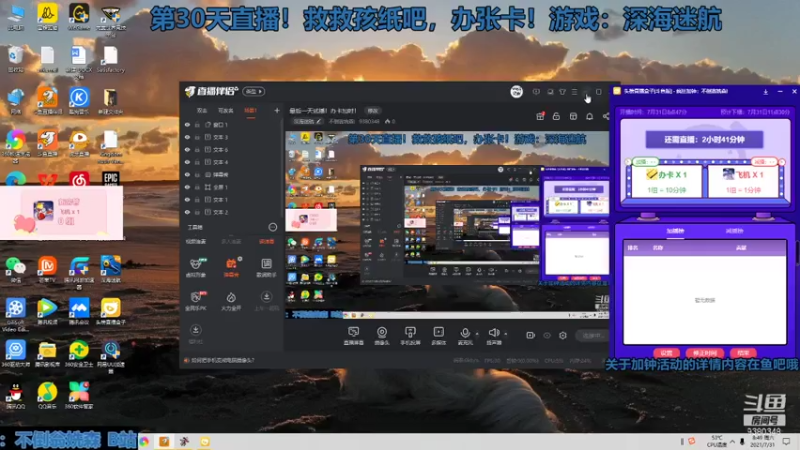Select the first tool category tab
800x450 pixels.
(196, 241)
